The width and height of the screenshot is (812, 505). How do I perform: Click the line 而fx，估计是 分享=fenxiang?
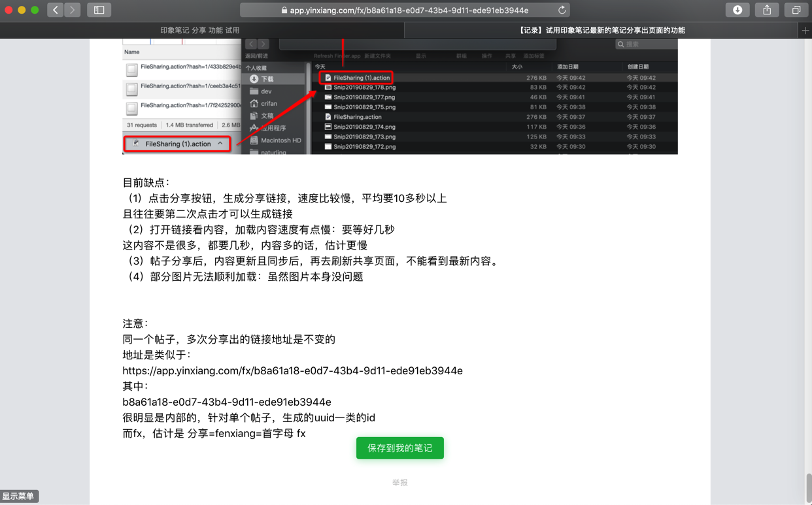[x=214, y=433]
